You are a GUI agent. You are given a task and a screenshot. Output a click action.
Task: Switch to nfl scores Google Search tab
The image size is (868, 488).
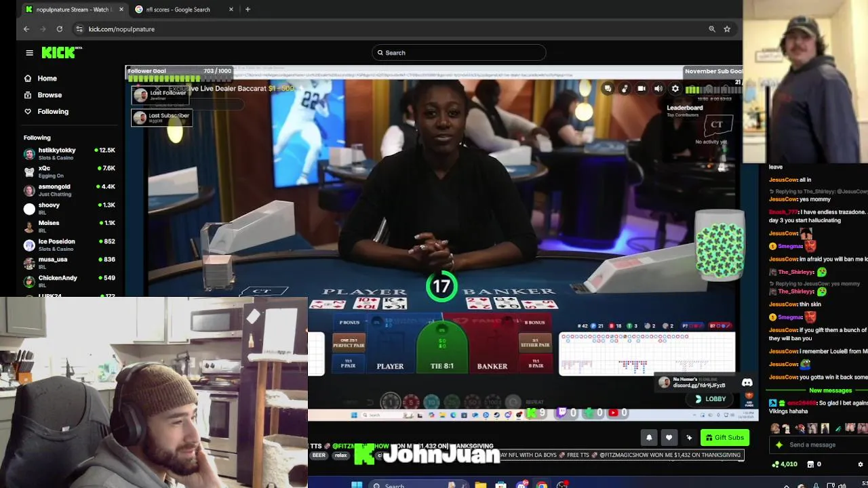[184, 9]
